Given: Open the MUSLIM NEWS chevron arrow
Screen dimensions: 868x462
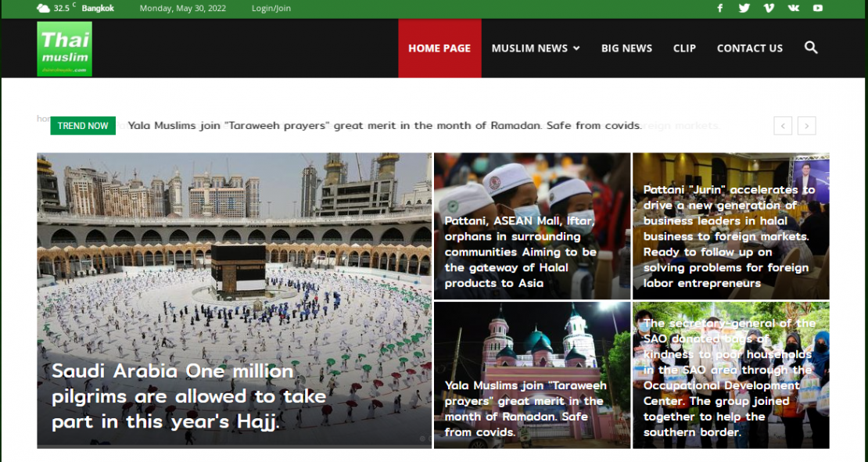Looking at the screenshot, I should [578, 48].
